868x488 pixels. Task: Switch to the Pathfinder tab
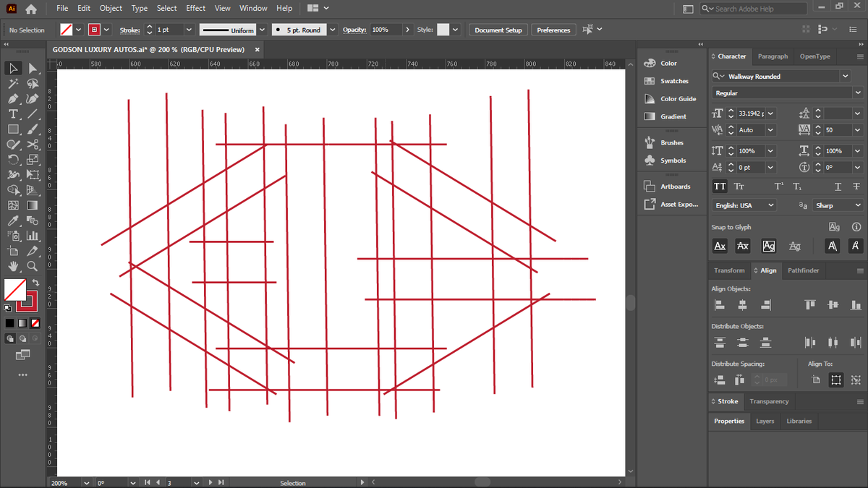click(x=803, y=270)
